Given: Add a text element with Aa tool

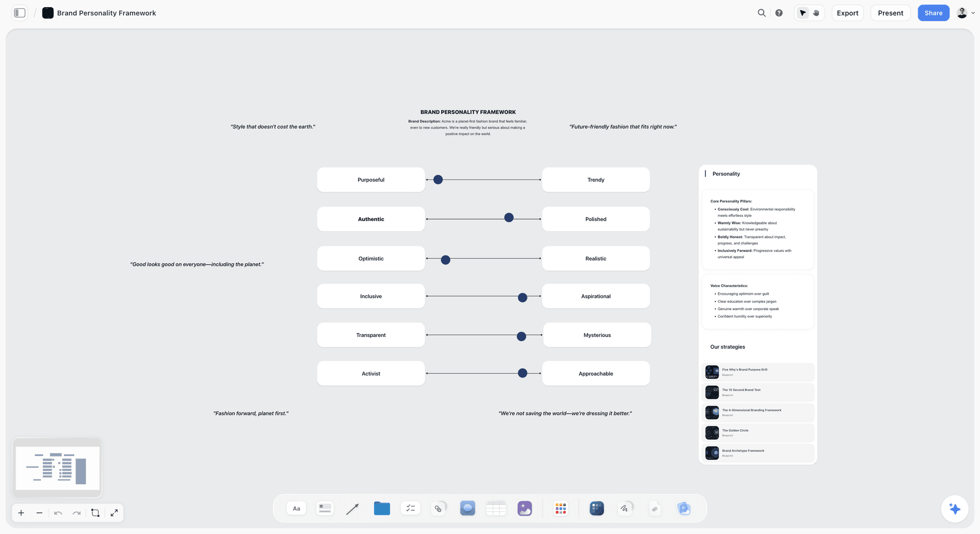Looking at the screenshot, I should coord(297,508).
